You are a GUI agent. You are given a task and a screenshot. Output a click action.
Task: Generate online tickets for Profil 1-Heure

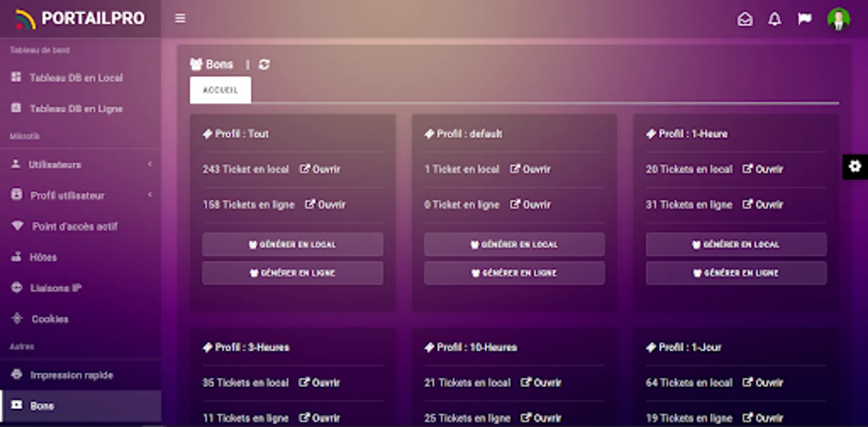(x=736, y=273)
